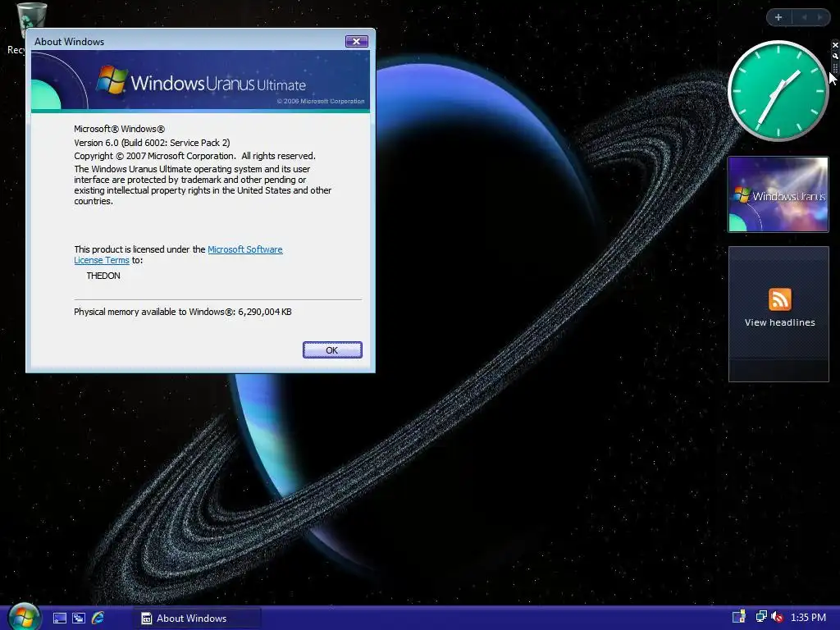
Task: Click the Version 6.0 build text
Action: point(152,143)
